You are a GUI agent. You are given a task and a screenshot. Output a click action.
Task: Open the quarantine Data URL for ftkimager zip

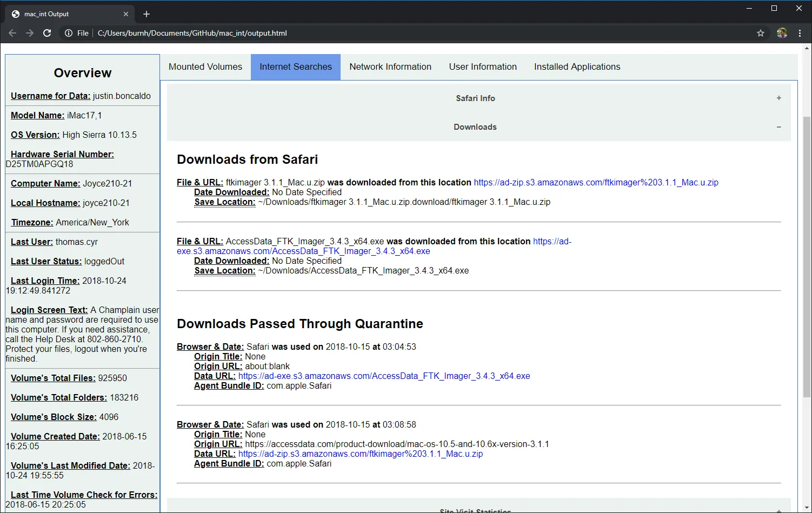(361, 454)
